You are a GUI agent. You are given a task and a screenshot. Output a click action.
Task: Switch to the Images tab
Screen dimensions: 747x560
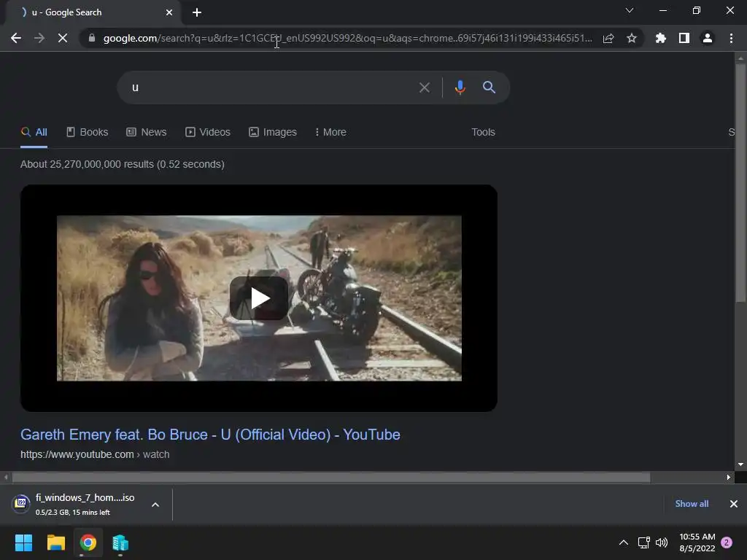click(x=273, y=133)
